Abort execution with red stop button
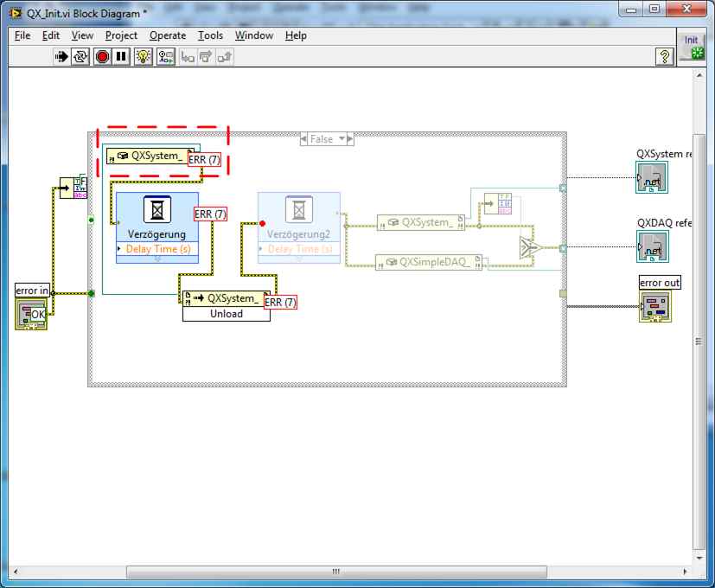This screenshot has height=588, width=715. pyautogui.click(x=102, y=56)
